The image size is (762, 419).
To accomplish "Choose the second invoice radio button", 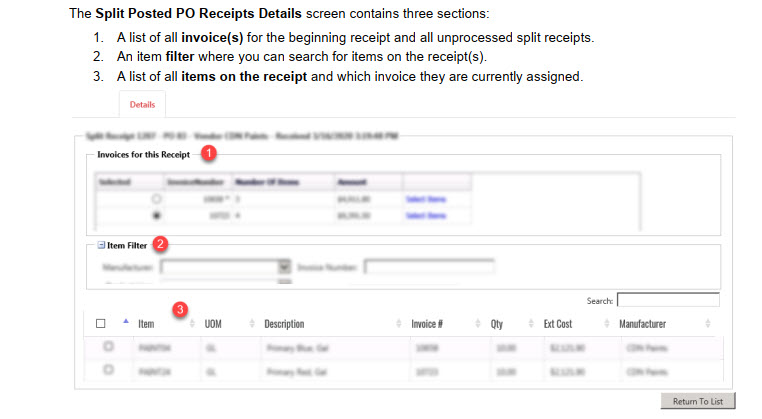I will click(156, 215).
